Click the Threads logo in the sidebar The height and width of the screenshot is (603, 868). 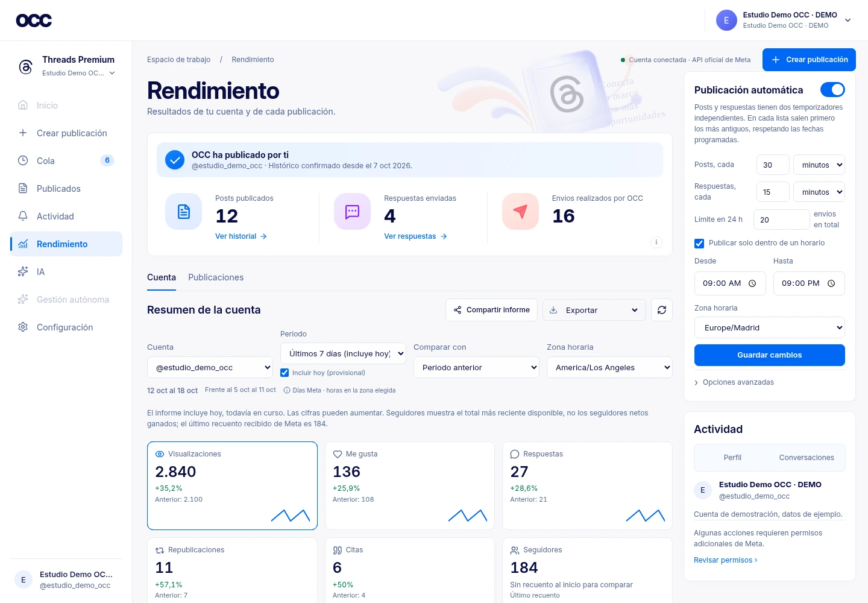(25, 66)
